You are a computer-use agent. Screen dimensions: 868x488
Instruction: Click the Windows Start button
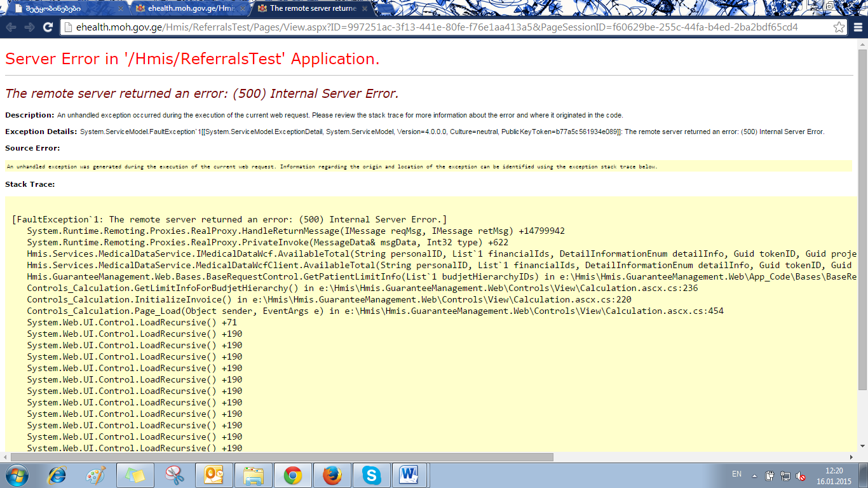tap(17, 475)
